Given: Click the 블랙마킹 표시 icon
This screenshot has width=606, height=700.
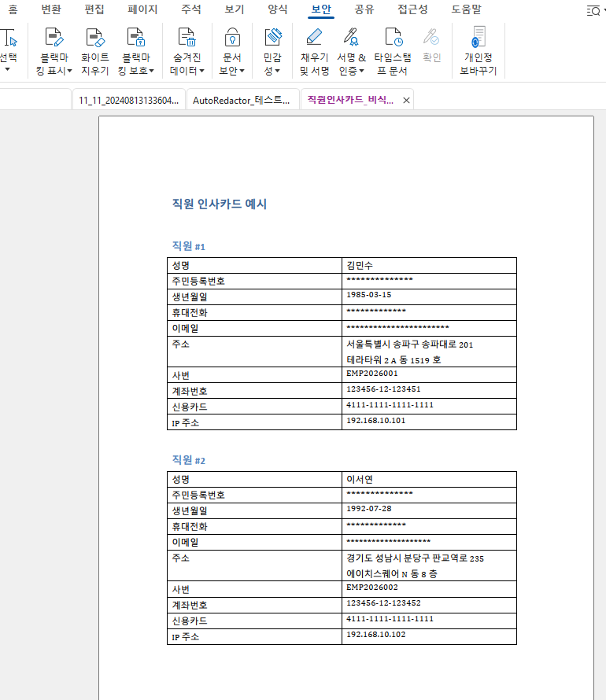Looking at the screenshot, I should point(54,37).
